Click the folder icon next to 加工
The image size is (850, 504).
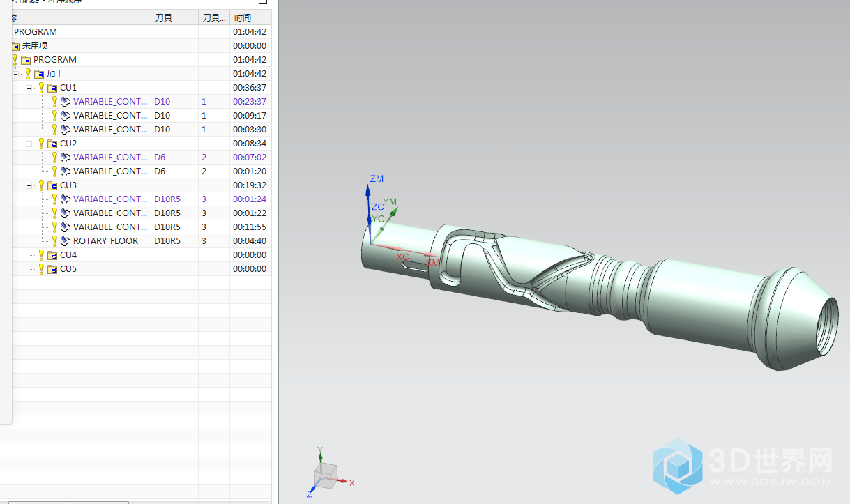pyautogui.click(x=39, y=74)
